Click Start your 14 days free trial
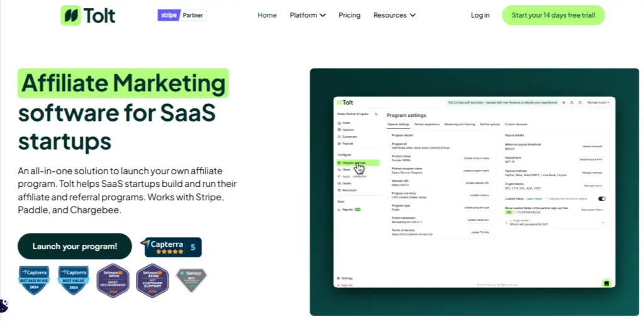 [x=553, y=15]
